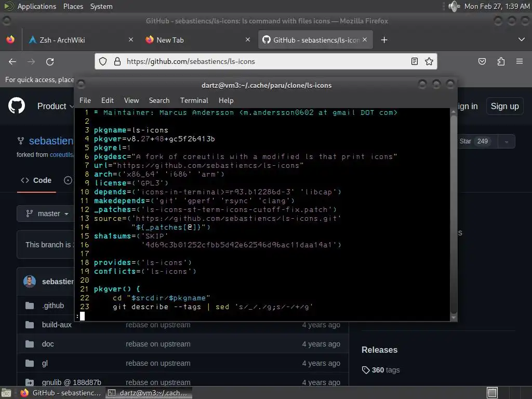The height and width of the screenshot is (399, 532).
Task: Click the Firefox address bar URL field
Action: click(265, 61)
